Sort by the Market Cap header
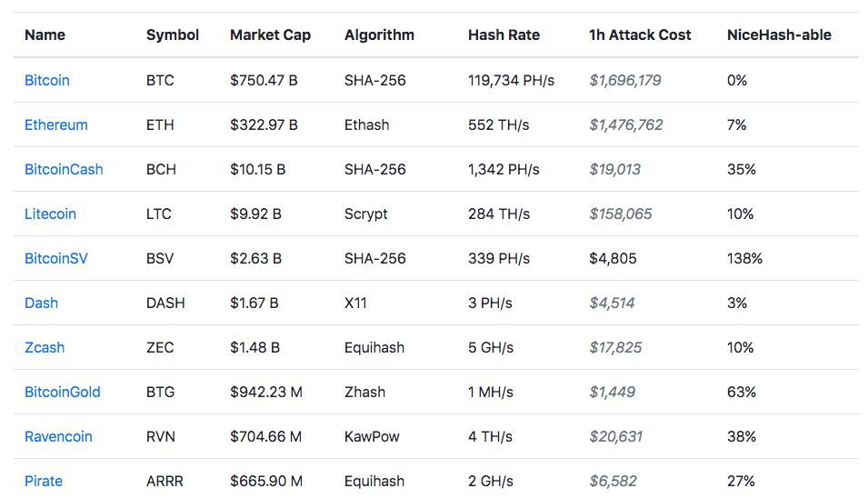The height and width of the screenshot is (498, 868). click(270, 35)
